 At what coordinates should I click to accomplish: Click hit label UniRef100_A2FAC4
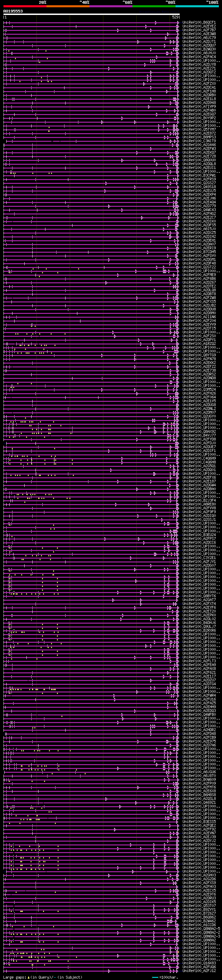[199, 57]
